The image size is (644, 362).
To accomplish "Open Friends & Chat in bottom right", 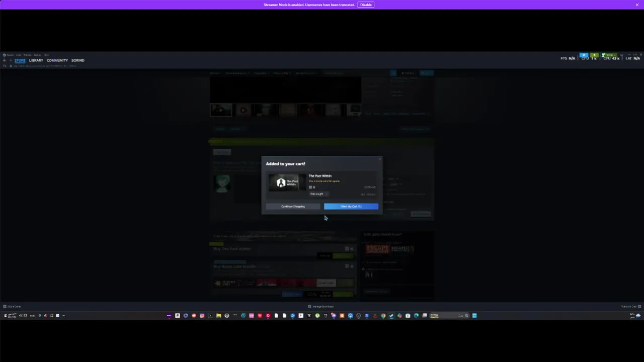I will click(630, 306).
